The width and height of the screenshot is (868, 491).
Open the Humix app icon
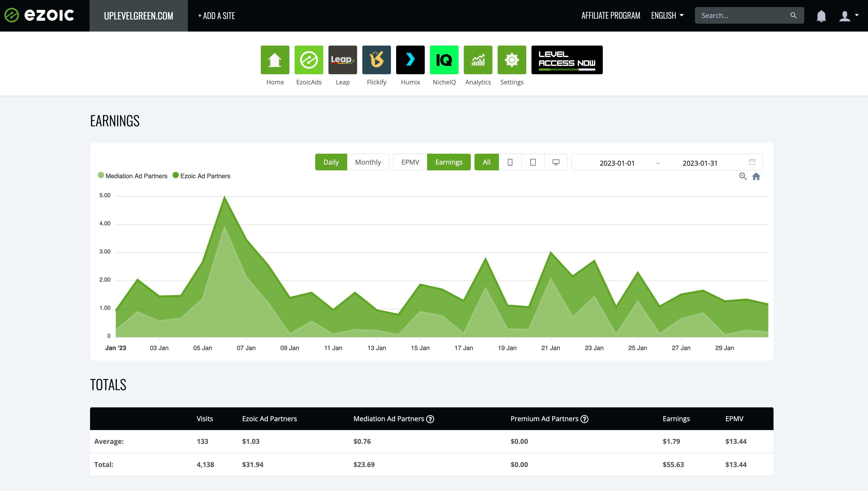410,60
